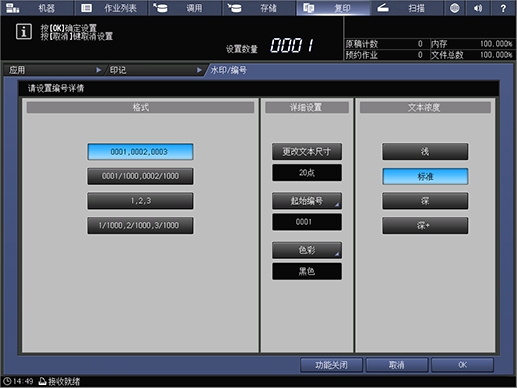Image resolution: width=517 pixels, height=388 pixels.
Task: Click the globe language icon
Action: 455,8
